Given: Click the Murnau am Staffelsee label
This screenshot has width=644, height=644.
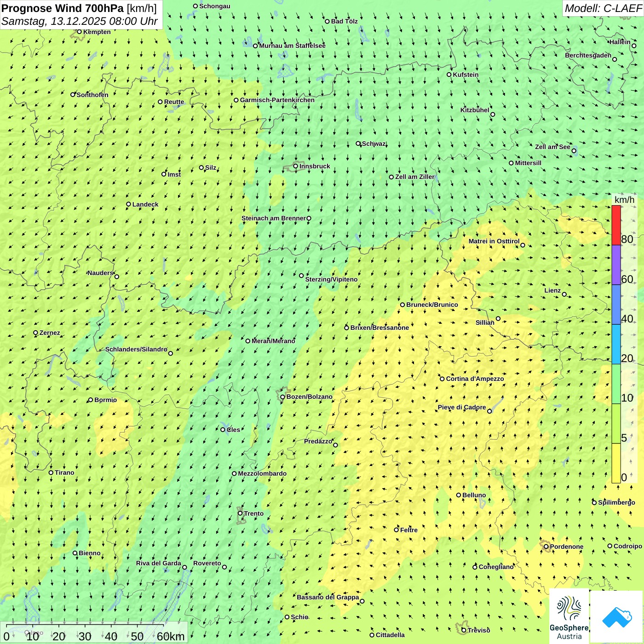Looking at the screenshot, I should (293, 46).
